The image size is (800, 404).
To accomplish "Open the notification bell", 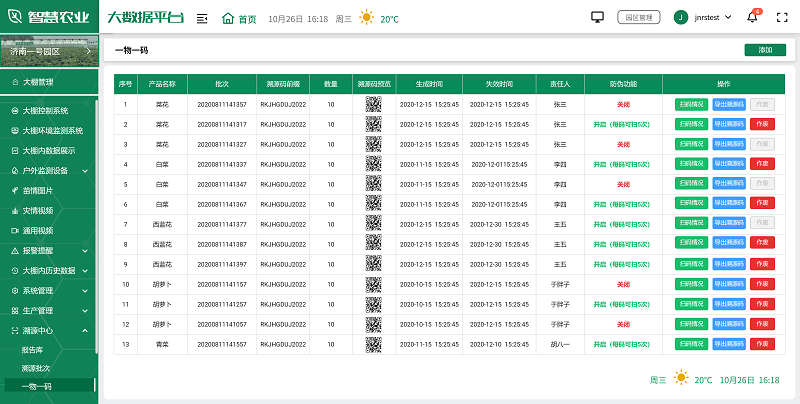I will tap(751, 17).
